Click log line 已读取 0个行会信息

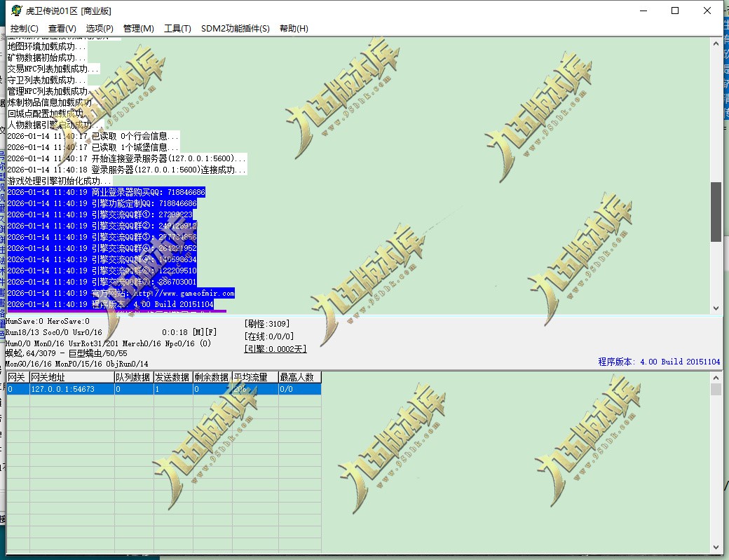[93, 136]
